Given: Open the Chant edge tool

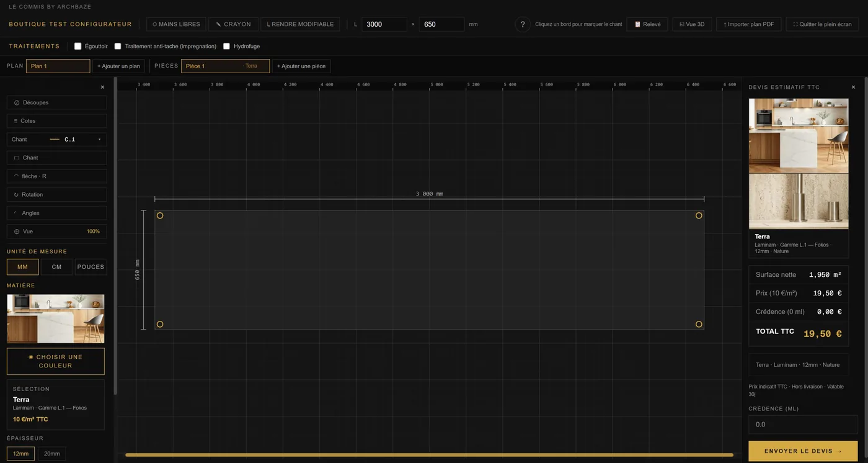Looking at the screenshot, I should click(x=56, y=158).
